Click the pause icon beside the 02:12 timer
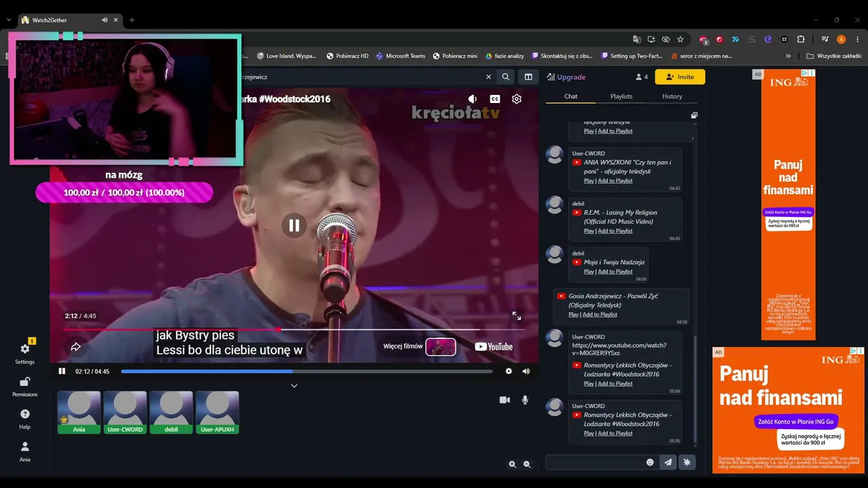This screenshot has height=488, width=868. pyautogui.click(x=62, y=371)
